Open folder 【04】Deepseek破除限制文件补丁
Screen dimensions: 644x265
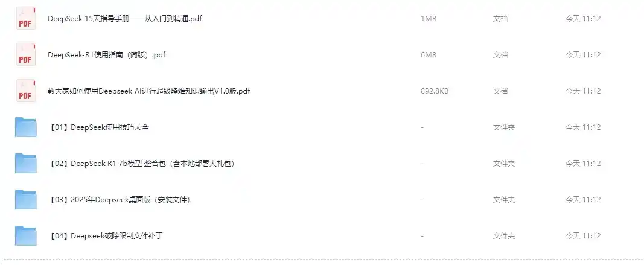point(106,235)
